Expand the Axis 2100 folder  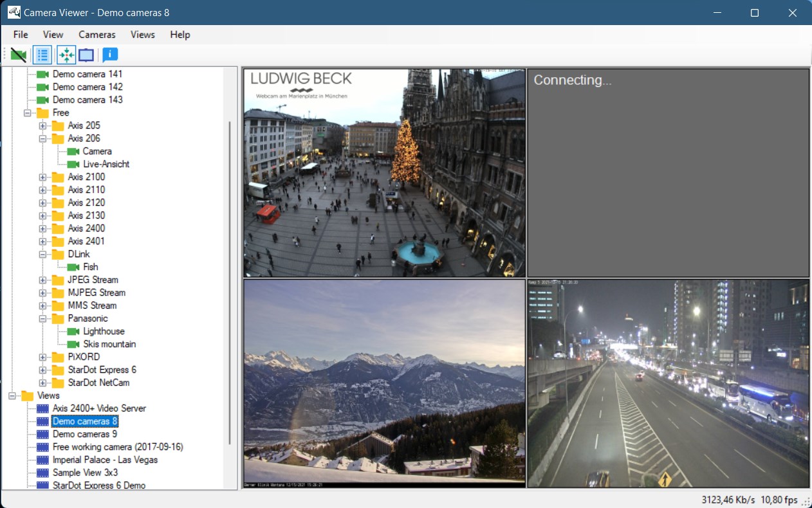coord(43,177)
